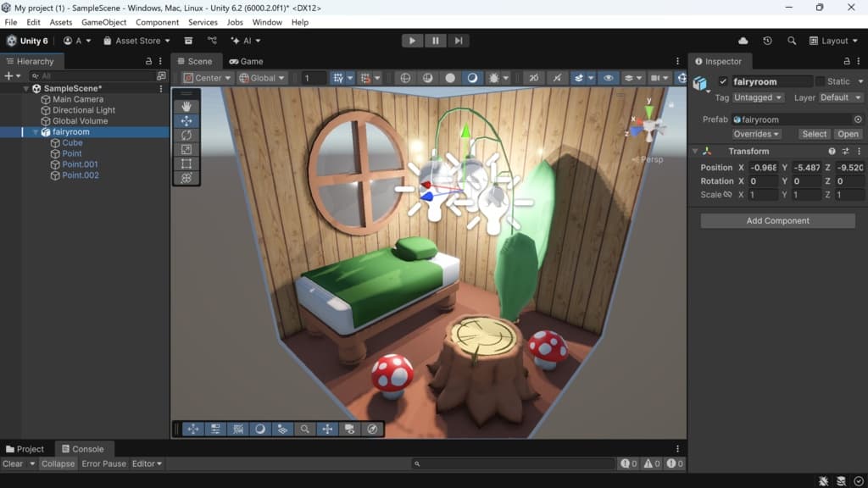Select the Hand view tool
868x488 pixels.
[x=186, y=107]
